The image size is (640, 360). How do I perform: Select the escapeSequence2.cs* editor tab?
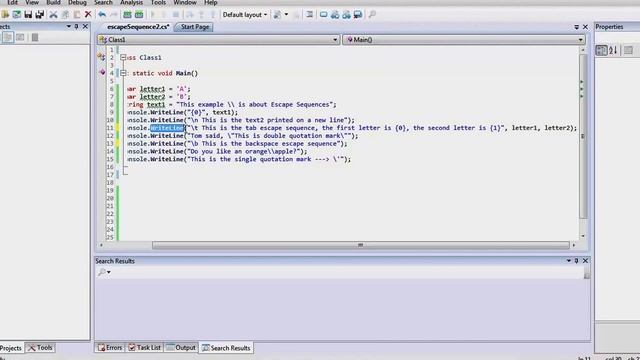[x=138, y=27]
